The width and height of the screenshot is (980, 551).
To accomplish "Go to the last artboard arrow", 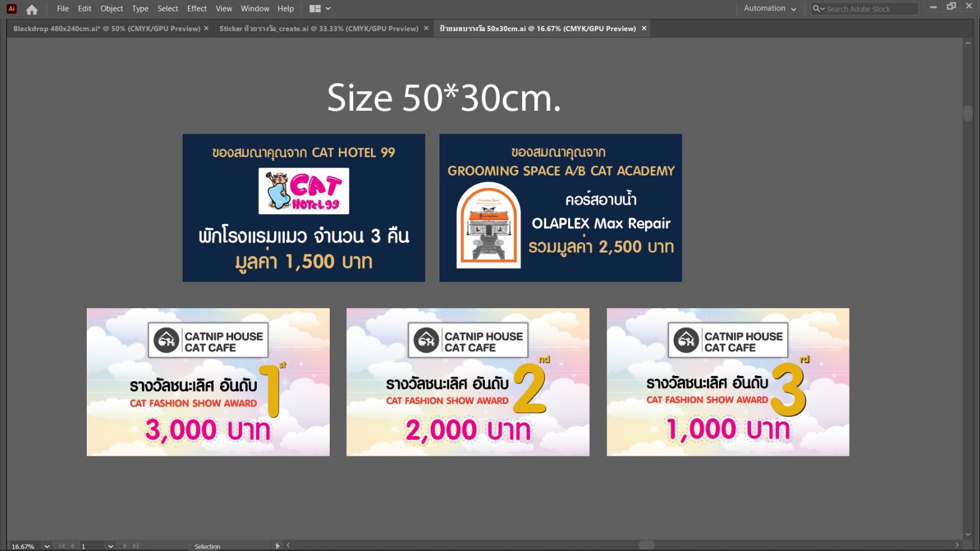I will [136, 546].
